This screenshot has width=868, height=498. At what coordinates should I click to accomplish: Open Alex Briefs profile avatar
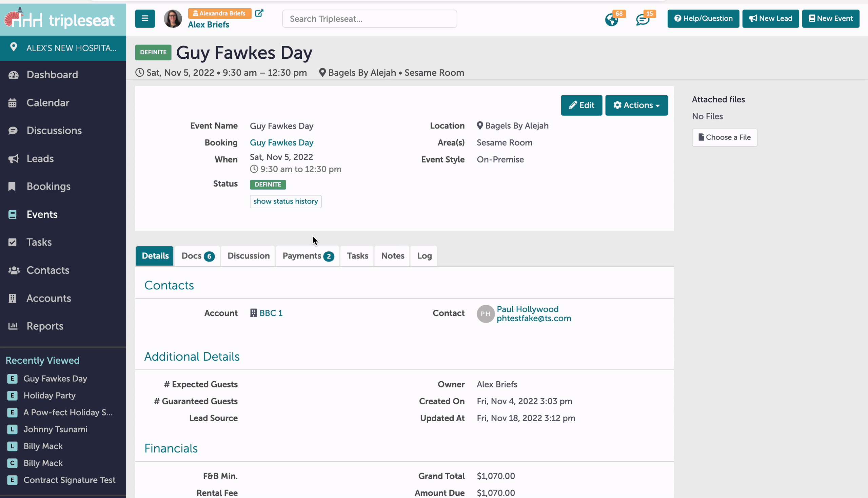pos(173,18)
